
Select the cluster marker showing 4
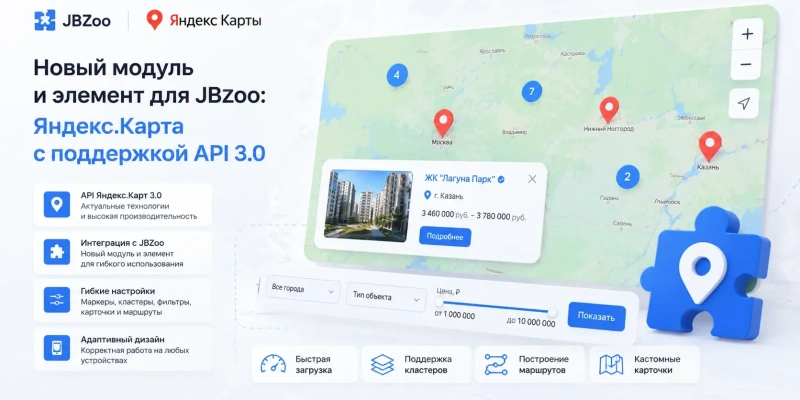pos(397,75)
